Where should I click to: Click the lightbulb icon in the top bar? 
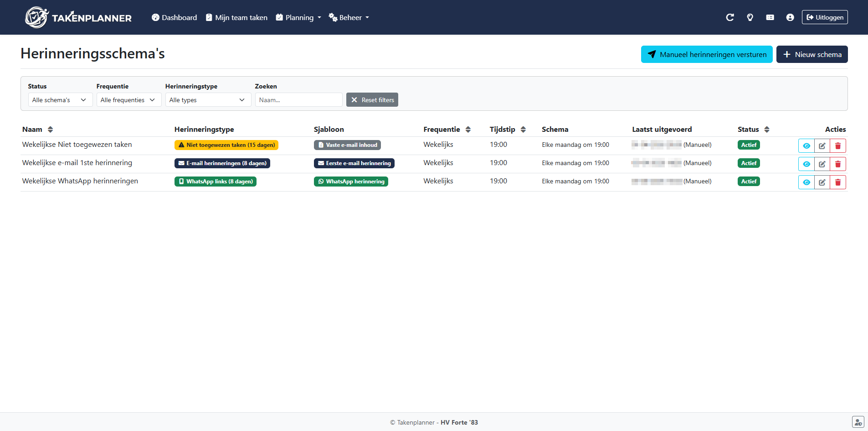(x=750, y=17)
